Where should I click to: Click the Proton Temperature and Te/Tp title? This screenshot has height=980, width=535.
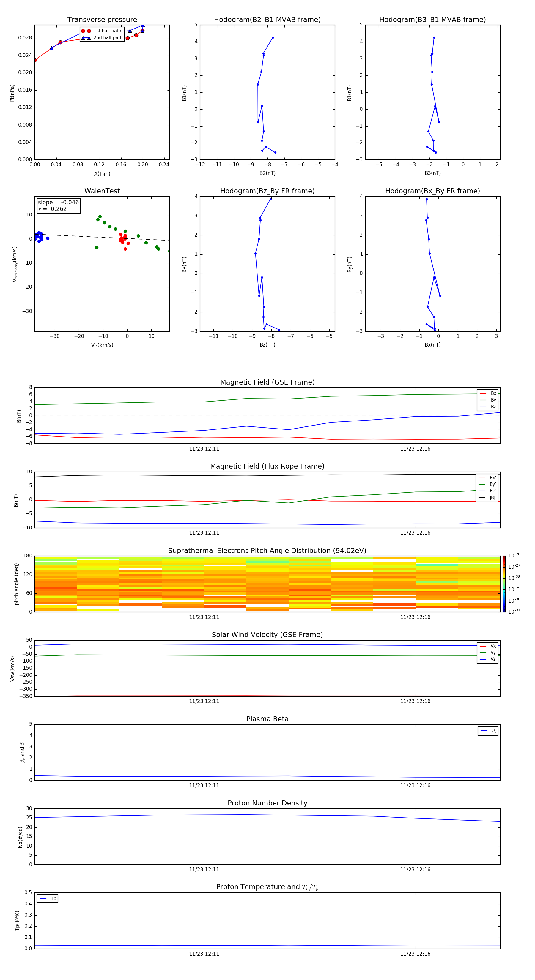pos(267,887)
